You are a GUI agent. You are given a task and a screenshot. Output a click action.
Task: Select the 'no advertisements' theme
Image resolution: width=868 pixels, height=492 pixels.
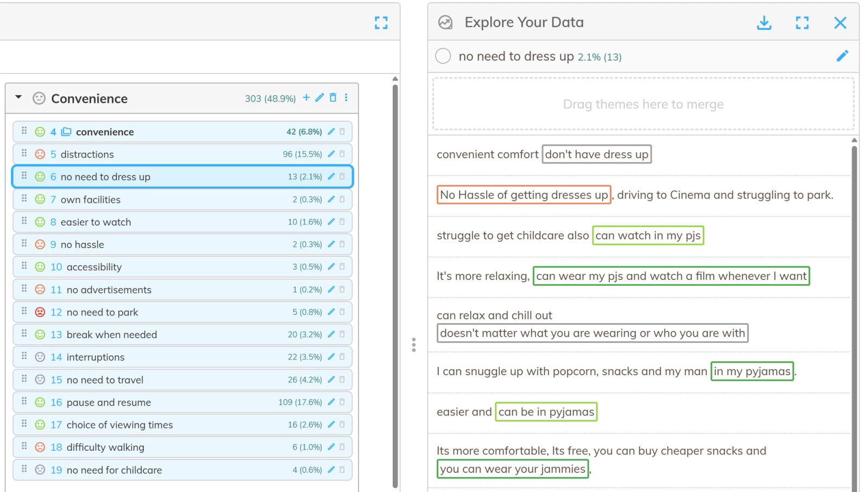pos(182,289)
